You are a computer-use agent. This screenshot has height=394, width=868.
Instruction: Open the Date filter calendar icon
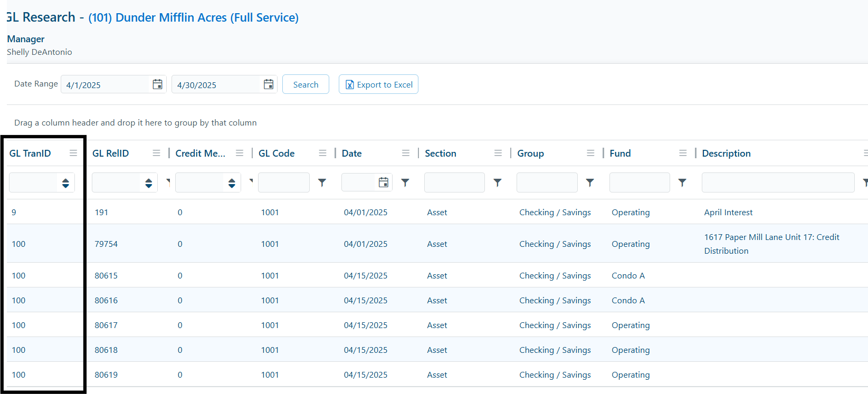(384, 182)
